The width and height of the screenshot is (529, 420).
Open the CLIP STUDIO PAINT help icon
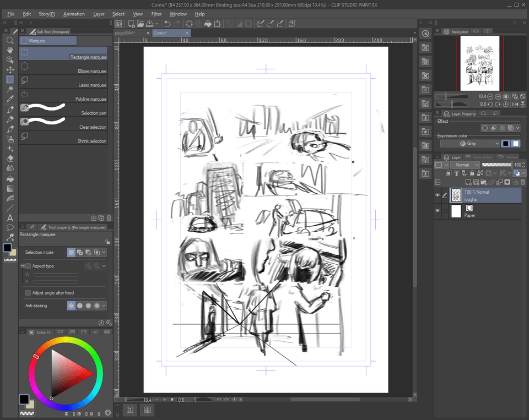(292, 24)
